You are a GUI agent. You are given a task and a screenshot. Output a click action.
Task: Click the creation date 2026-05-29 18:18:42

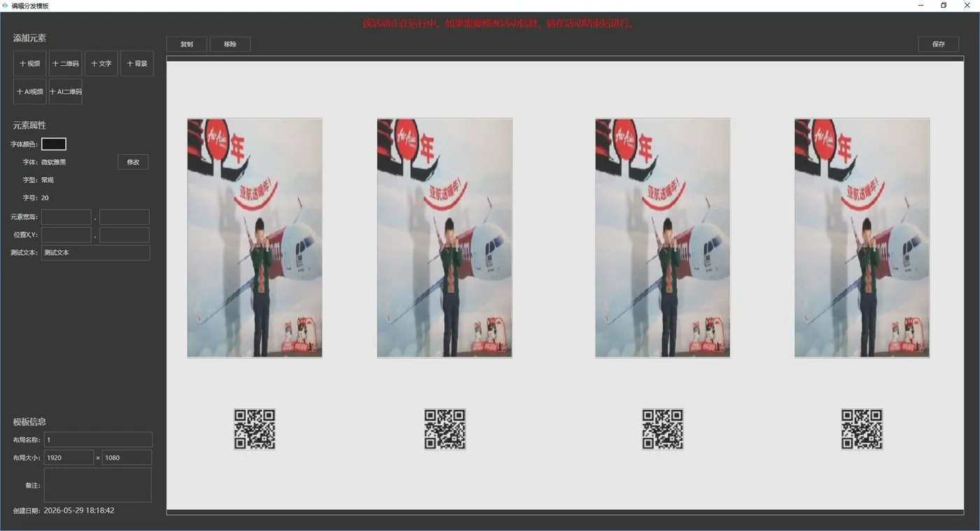[x=79, y=511]
